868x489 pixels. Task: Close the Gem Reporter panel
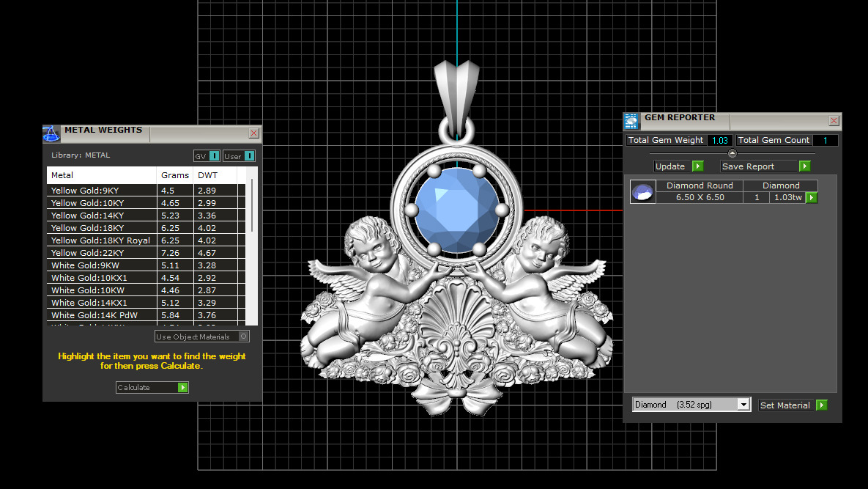click(834, 121)
